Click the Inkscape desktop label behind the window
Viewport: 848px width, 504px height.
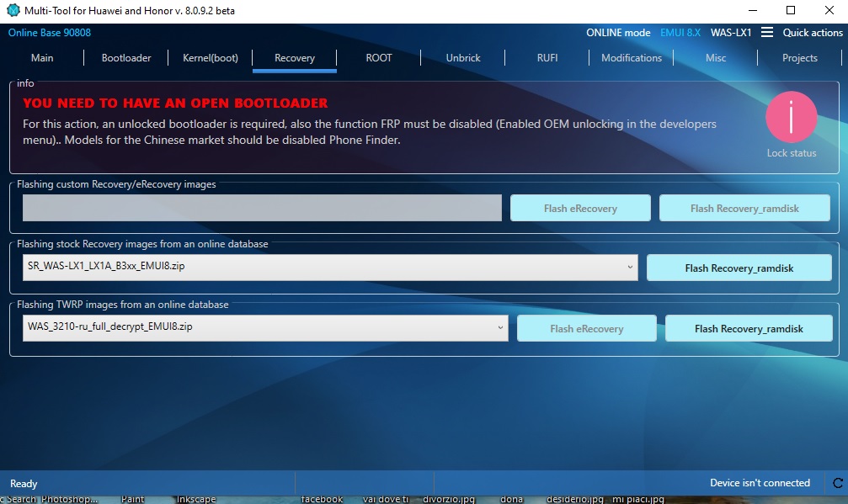tap(195, 499)
